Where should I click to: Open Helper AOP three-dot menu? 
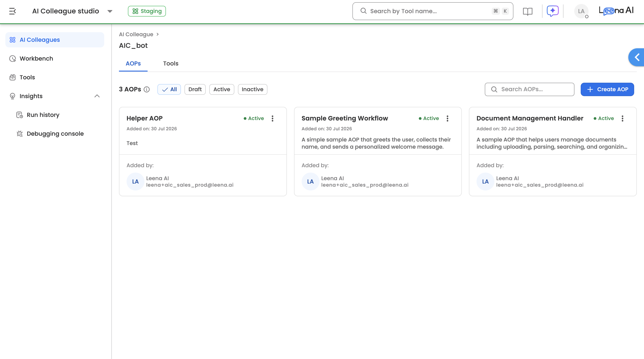pos(273,118)
